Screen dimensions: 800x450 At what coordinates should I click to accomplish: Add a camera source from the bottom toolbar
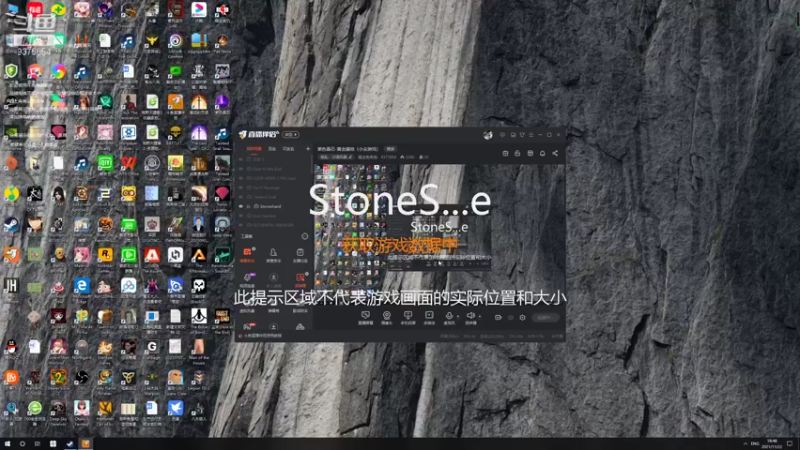point(387,317)
